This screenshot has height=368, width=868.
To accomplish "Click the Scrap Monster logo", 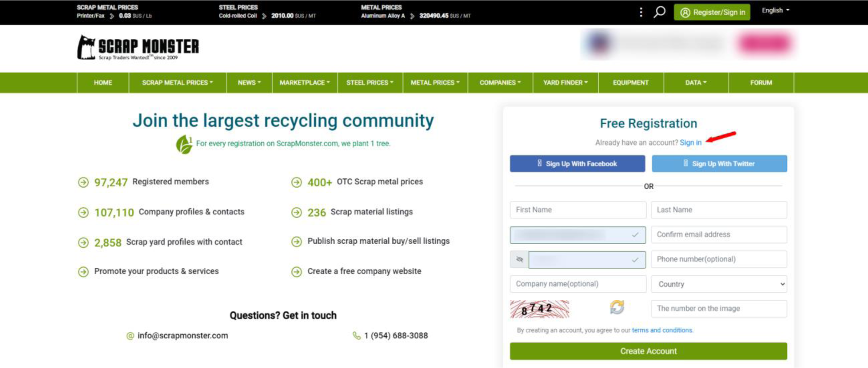I will 138,47.
